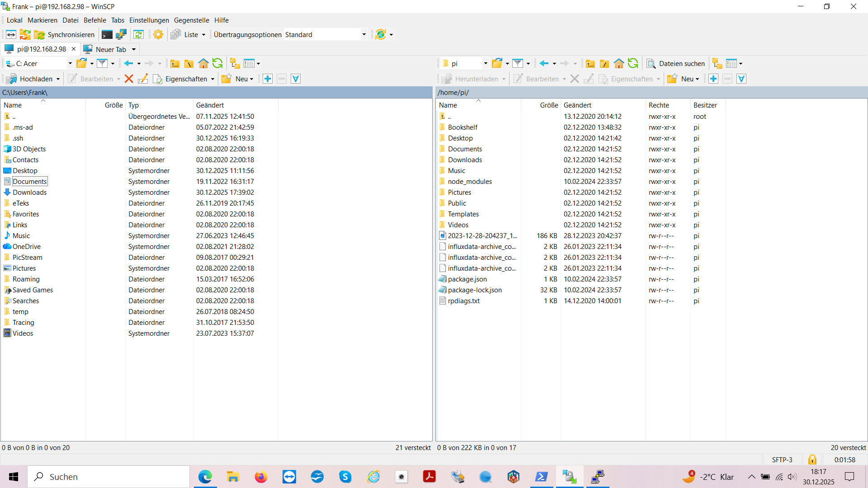Click the Compare Directories icon
Image resolution: width=868 pixels, height=488 pixels.
11,35
